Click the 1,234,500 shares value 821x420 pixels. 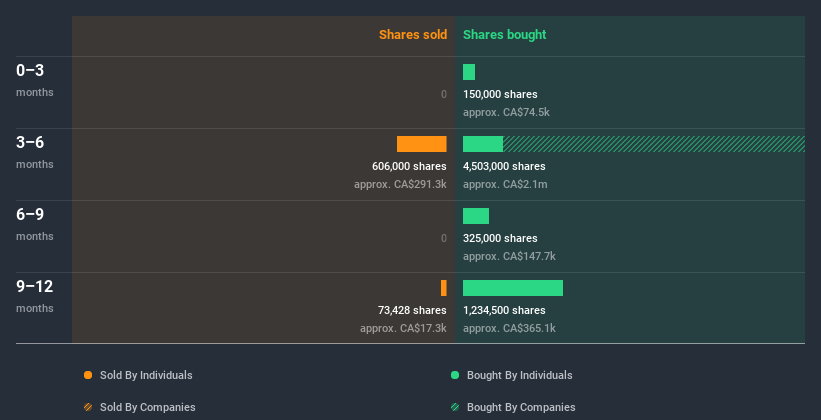[504, 311]
